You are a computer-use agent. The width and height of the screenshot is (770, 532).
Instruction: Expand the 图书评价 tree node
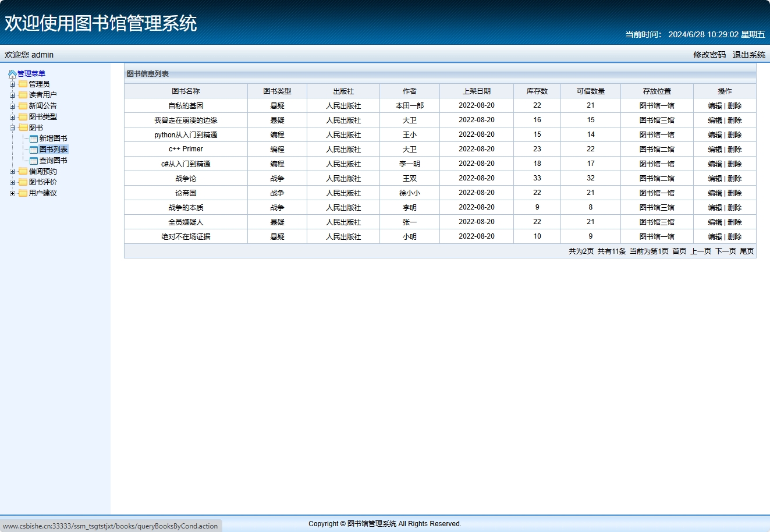click(13, 182)
